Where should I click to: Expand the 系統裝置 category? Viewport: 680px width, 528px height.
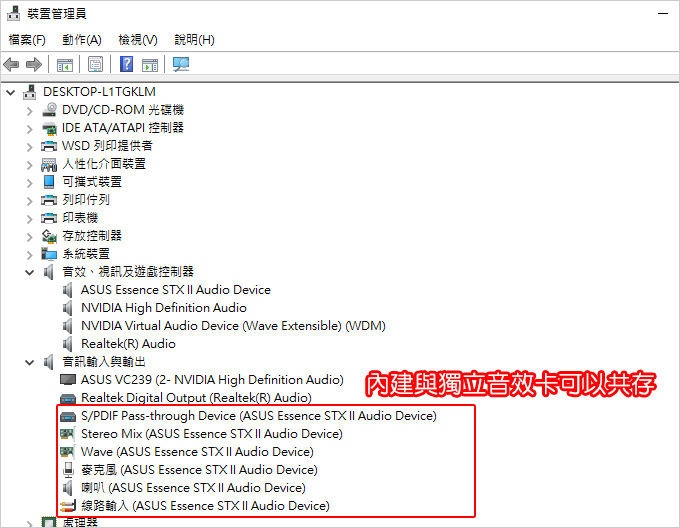pyautogui.click(x=29, y=255)
